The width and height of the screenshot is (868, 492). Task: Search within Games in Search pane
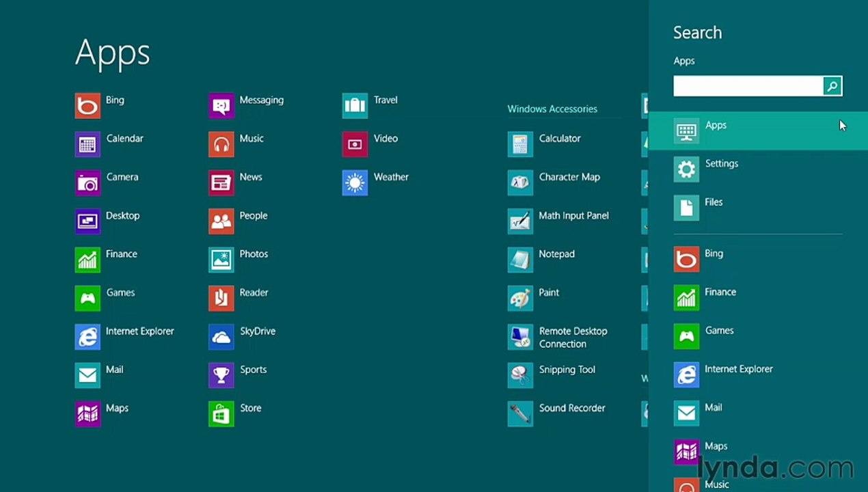[758, 336]
